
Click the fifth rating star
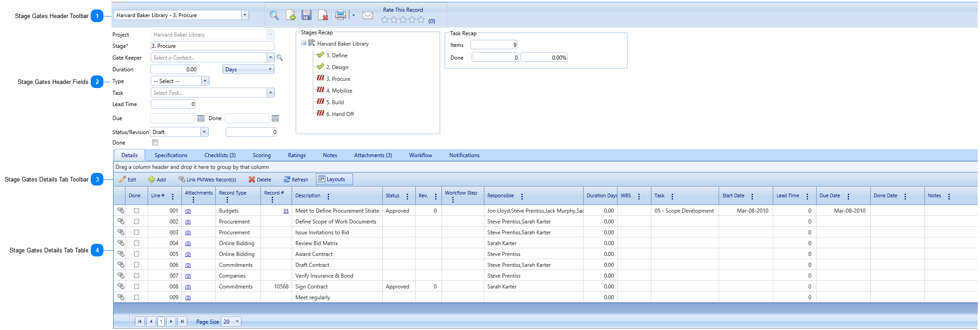[x=421, y=20]
